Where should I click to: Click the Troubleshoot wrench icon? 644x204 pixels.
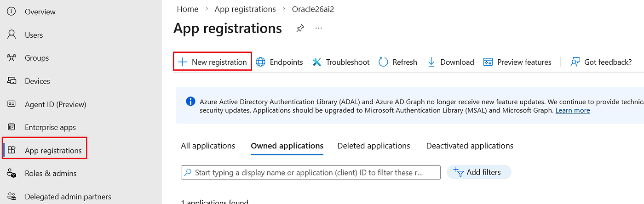317,62
